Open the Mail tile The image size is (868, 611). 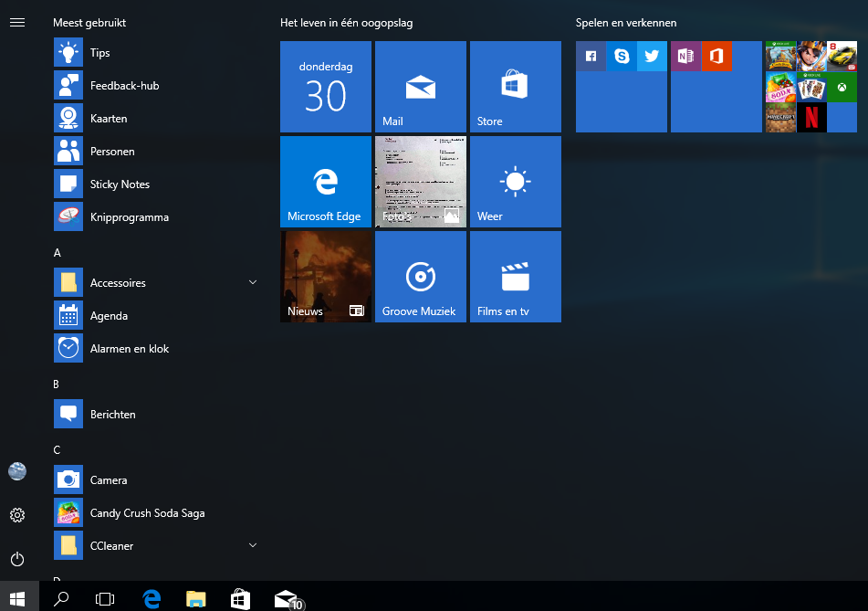420,87
